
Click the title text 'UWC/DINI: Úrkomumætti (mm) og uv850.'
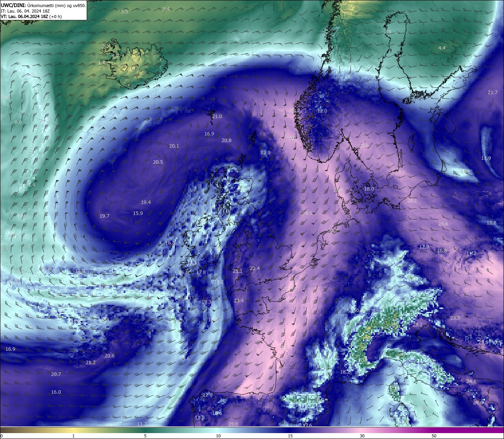(x=43, y=6)
